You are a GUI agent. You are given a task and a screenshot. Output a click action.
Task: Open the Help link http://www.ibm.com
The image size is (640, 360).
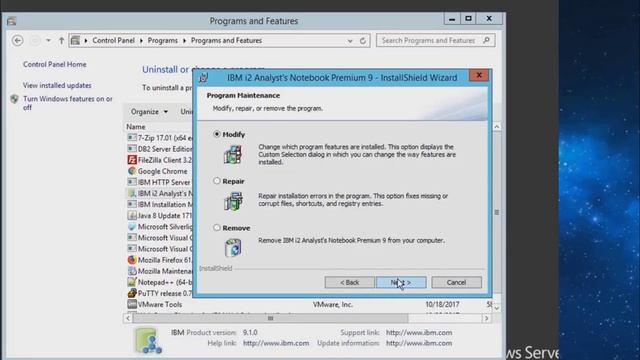point(276,343)
